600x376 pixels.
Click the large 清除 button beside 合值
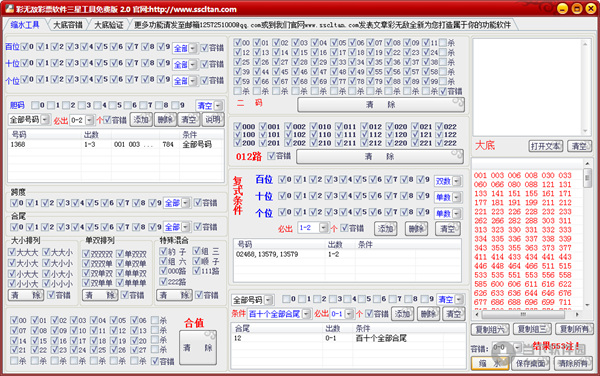pos(198,348)
